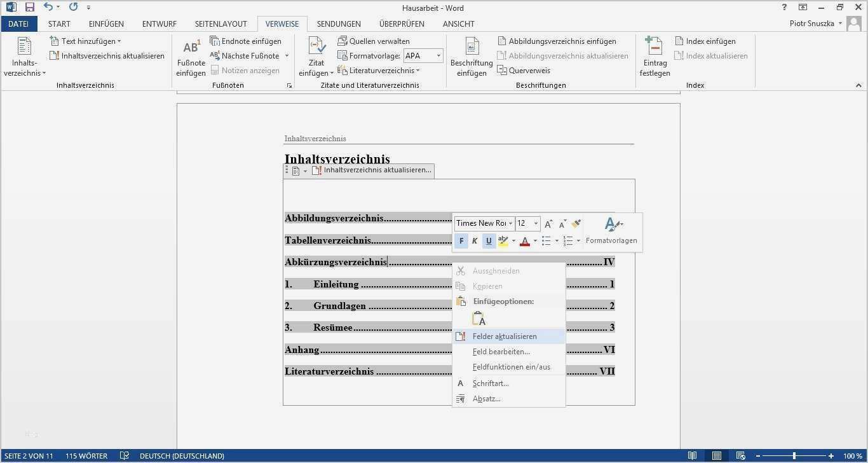Switch to Lesemodus view in status bar
The width and height of the screenshot is (868, 463).
click(692, 455)
